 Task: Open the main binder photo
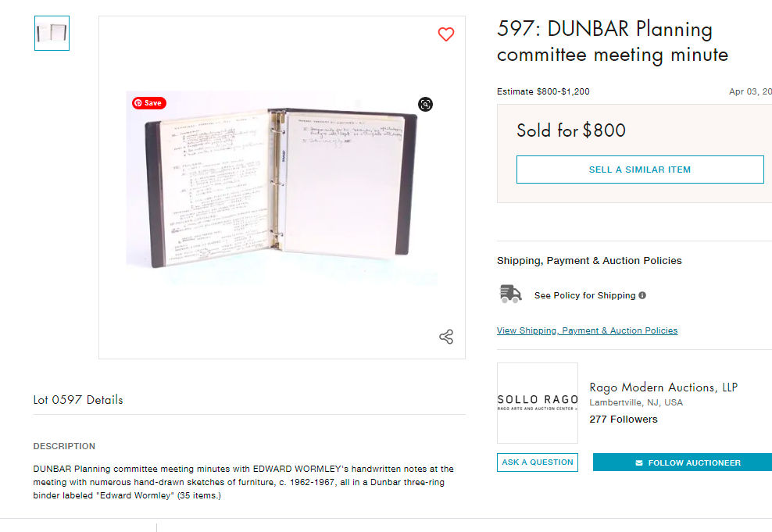281,187
